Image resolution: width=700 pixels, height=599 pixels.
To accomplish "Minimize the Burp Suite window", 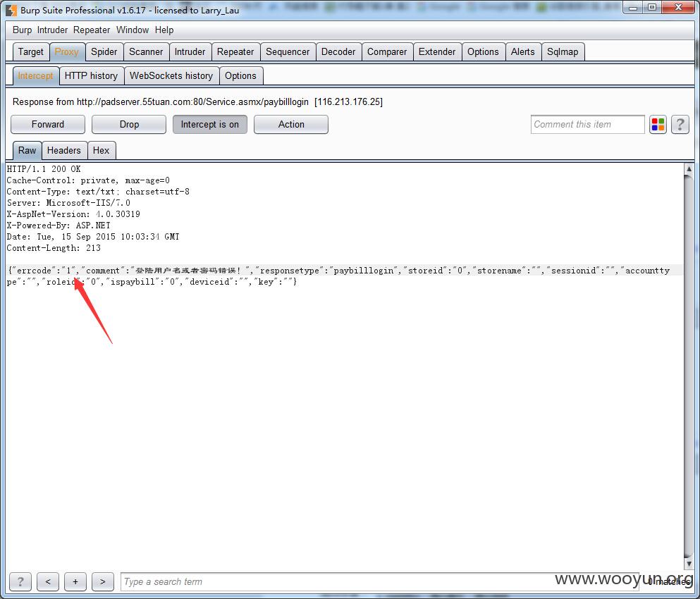I will (632, 8).
